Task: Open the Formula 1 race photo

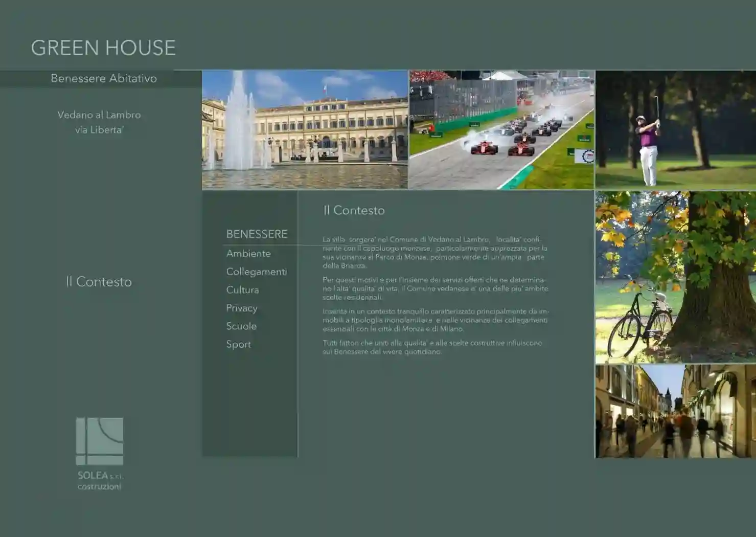Action: 501,130
